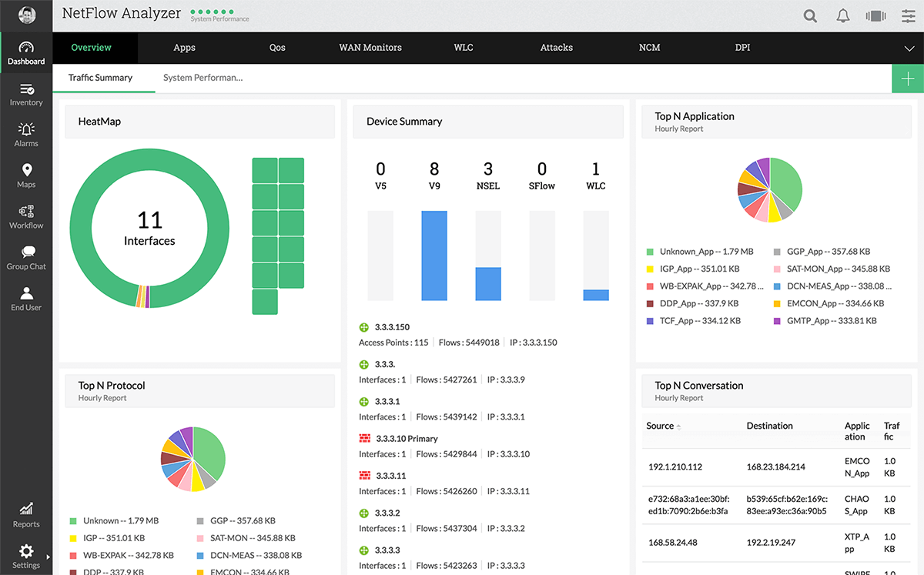The height and width of the screenshot is (575, 924).
Task: Open the notifications bell
Action: [843, 15]
